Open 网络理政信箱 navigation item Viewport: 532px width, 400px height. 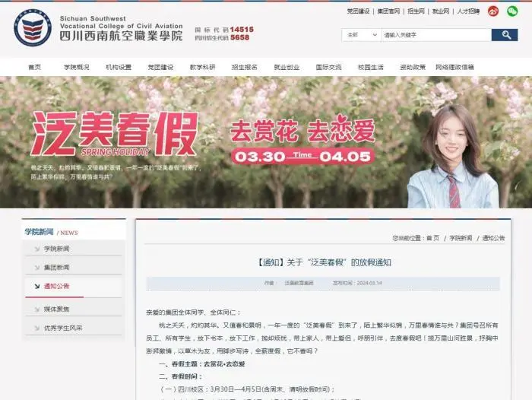(454, 67)
